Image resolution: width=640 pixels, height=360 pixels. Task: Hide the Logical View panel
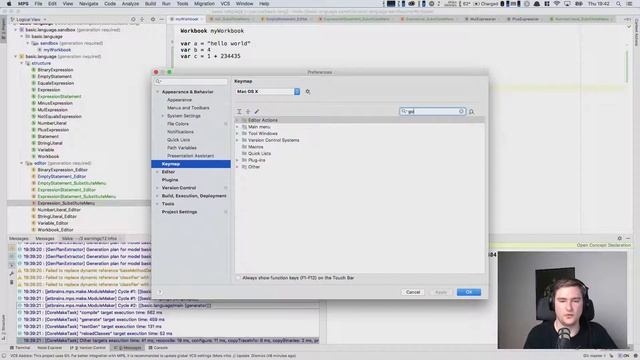click(161, 19)
